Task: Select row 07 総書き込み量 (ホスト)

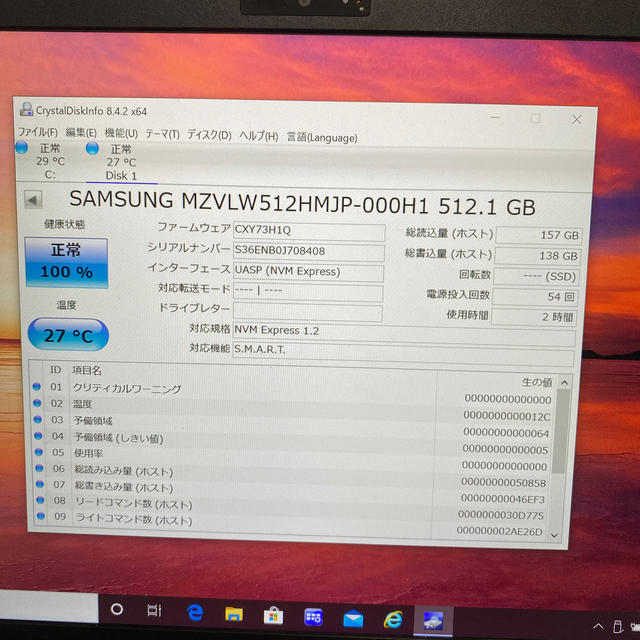Action: coord(292,491)
